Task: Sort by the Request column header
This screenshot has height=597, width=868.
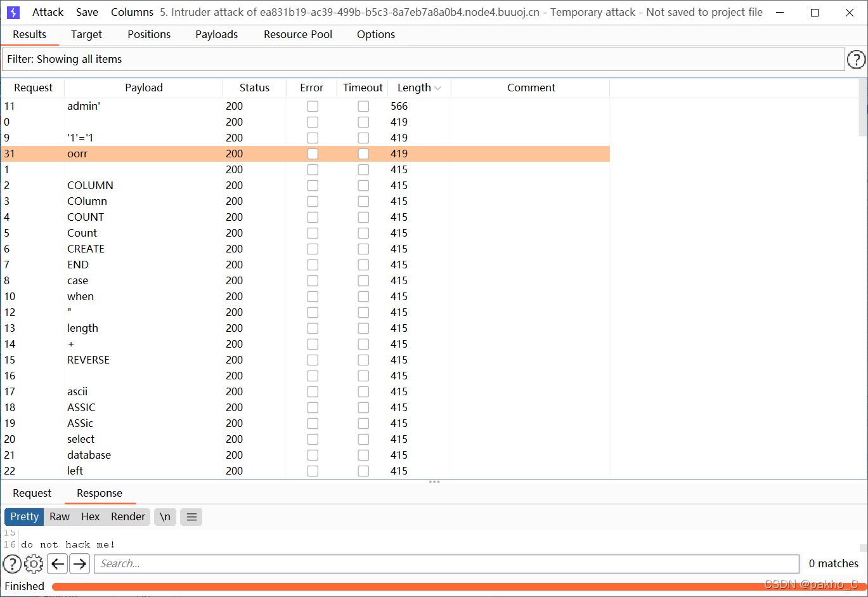Action: click(33, 88)
